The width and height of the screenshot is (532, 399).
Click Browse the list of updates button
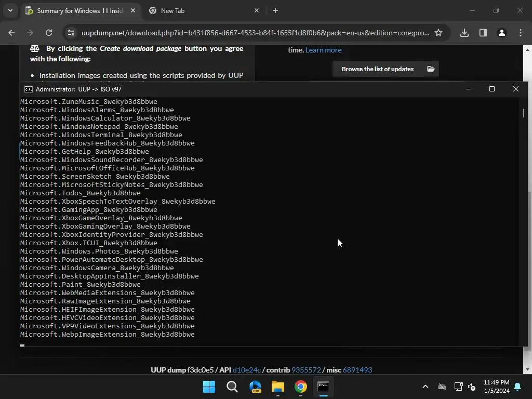385,69
